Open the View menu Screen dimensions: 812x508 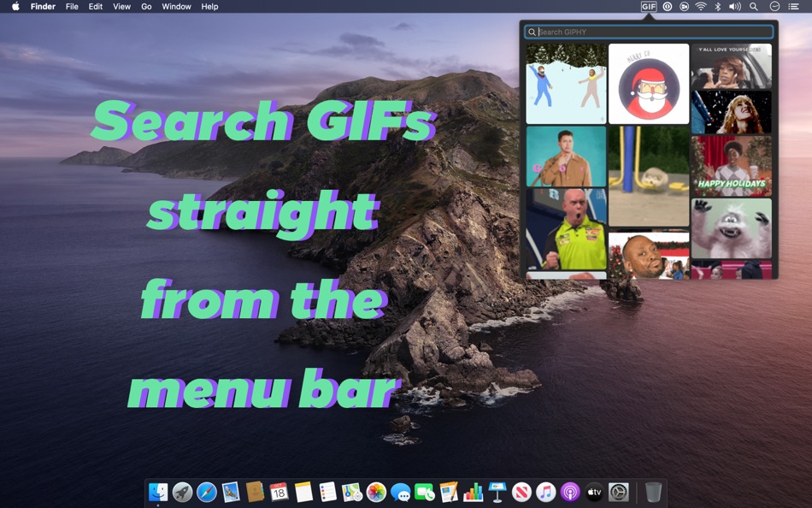pos(121,7)
